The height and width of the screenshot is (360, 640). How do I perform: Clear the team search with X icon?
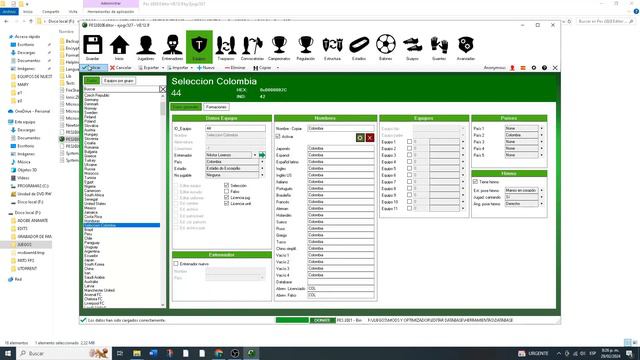(162, 89)
